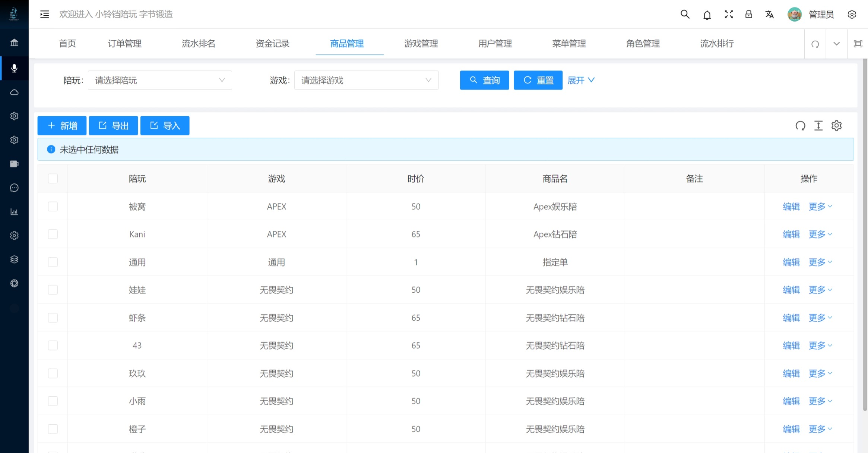Screen dimensions: 868x453
Task: Click the sidebar gear icon below bar chart
Action: point(14,235)
